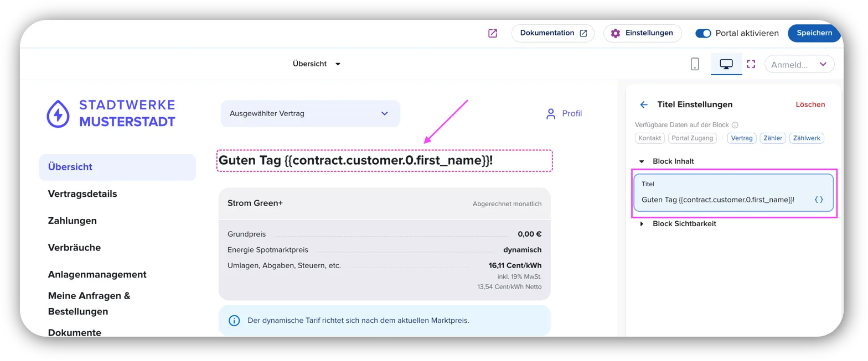Delete the block with Löschen
Image resolution: width=868 pixels, height=361 pixels.
[810, 104]
